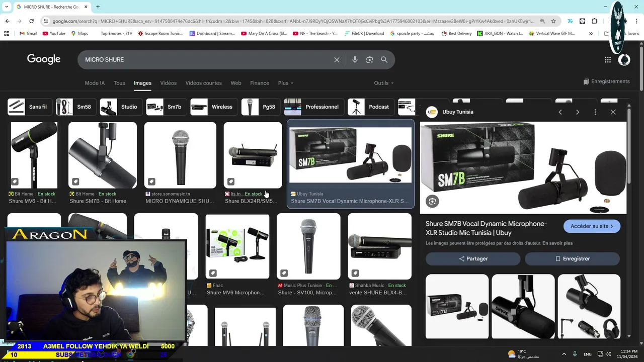View site information icon in address bar
The height and width of the screenshot is (362, 644).
click(x=46, y=21)
